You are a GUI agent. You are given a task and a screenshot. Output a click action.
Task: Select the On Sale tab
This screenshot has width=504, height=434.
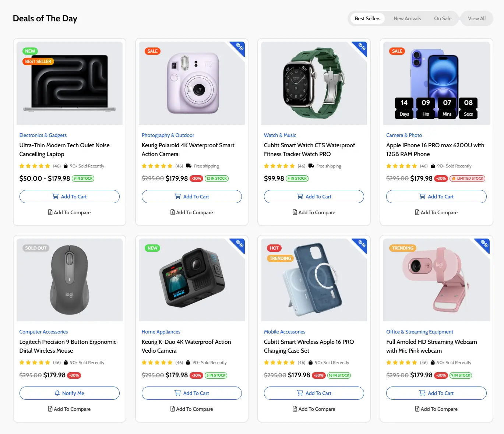click(443, 18)
